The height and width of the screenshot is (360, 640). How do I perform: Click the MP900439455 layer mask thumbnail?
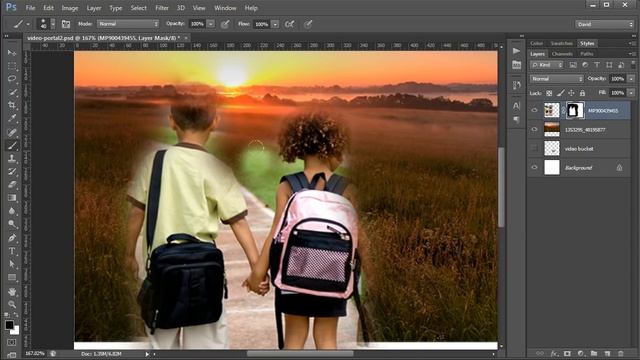click(575, 110)
